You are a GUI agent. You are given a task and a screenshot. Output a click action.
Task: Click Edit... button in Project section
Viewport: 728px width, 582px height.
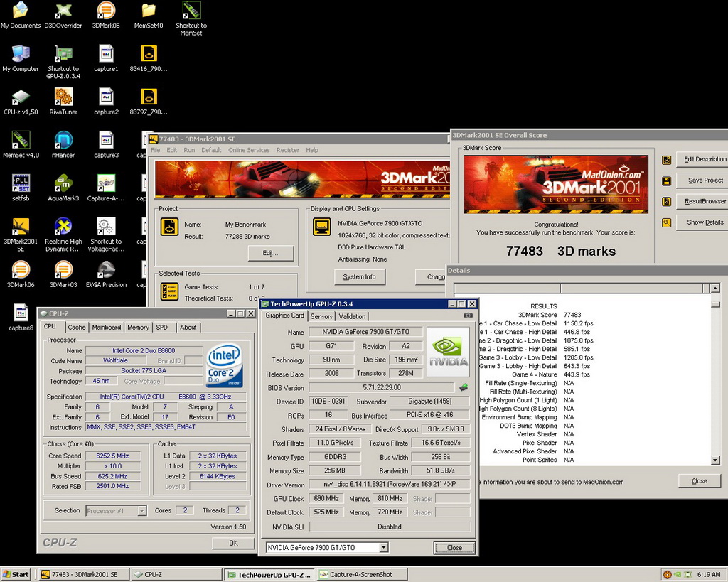pos(271,253)
